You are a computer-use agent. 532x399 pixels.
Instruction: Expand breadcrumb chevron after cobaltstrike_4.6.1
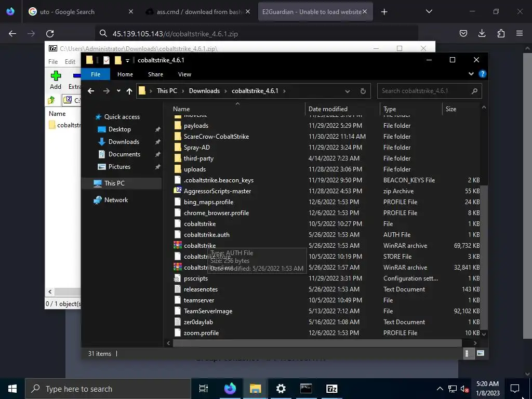pyautogui.click(x=284, y=91)
